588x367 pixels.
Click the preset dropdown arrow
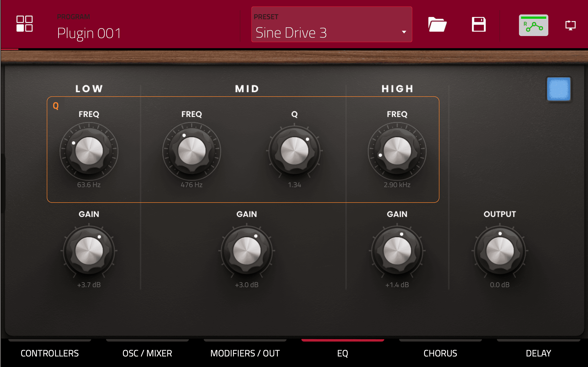(x=404, y=32)
